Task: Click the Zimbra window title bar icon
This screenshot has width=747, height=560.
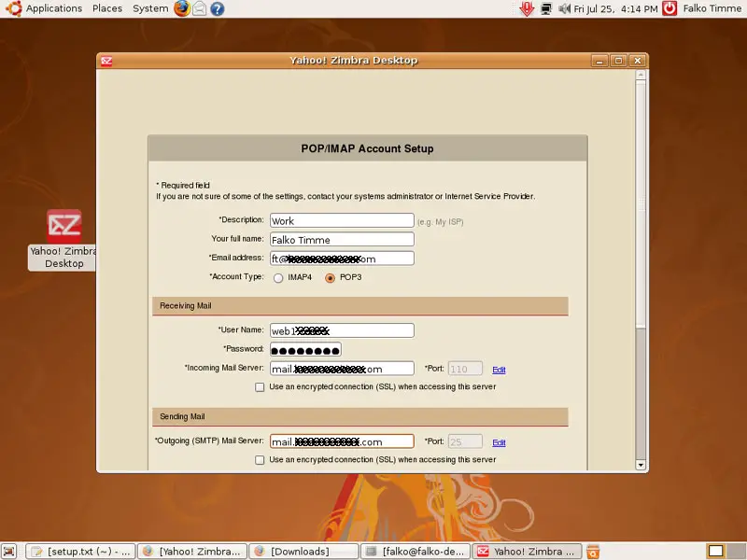Action: (x=106, y=61)
